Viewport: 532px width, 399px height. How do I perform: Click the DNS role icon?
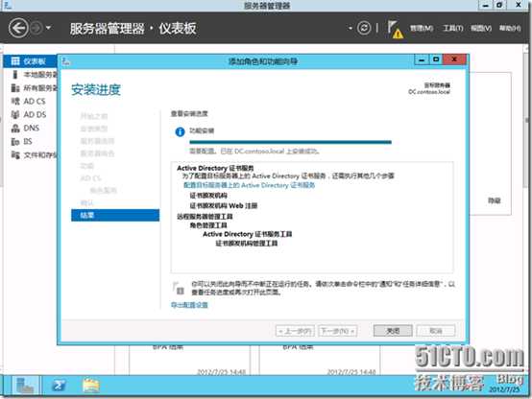[x=15, y=129]
